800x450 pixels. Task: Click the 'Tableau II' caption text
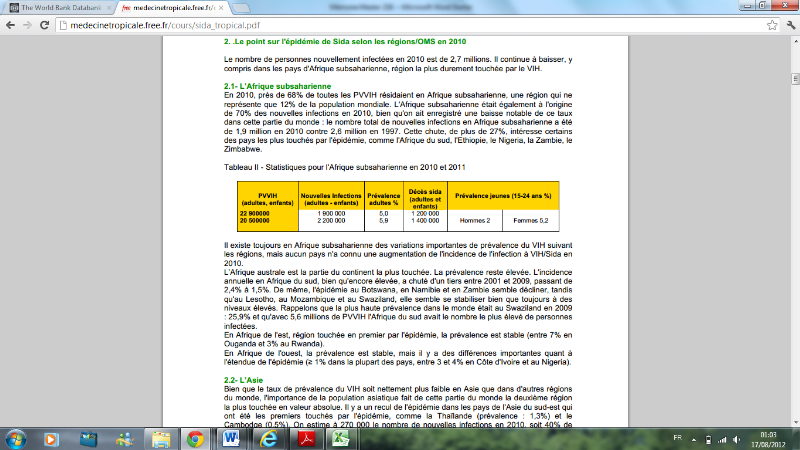pos(344,167)
